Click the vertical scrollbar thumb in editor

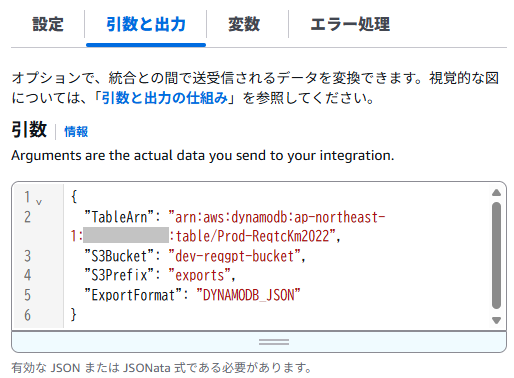coord(496,255)
